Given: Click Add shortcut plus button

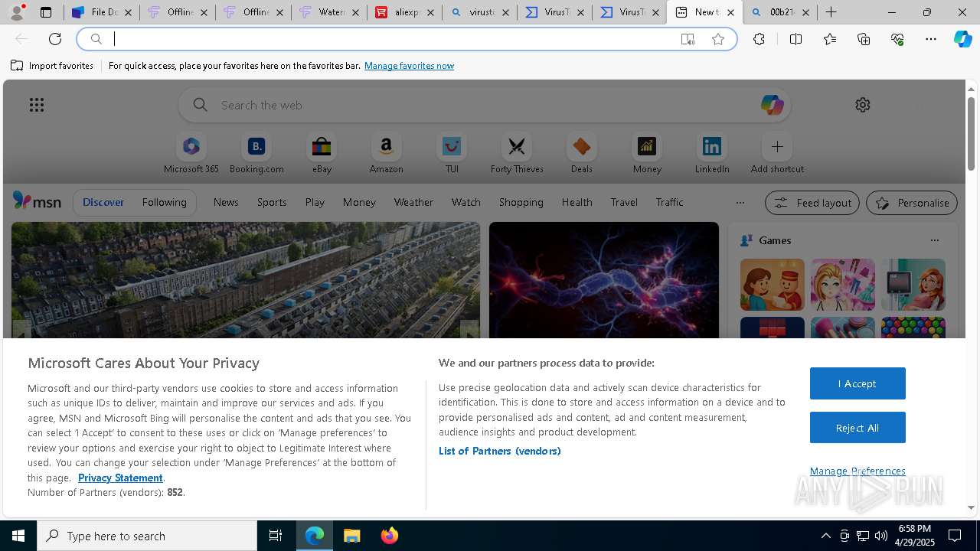Looking at the screenshot, I should click(x=777, y=146).
